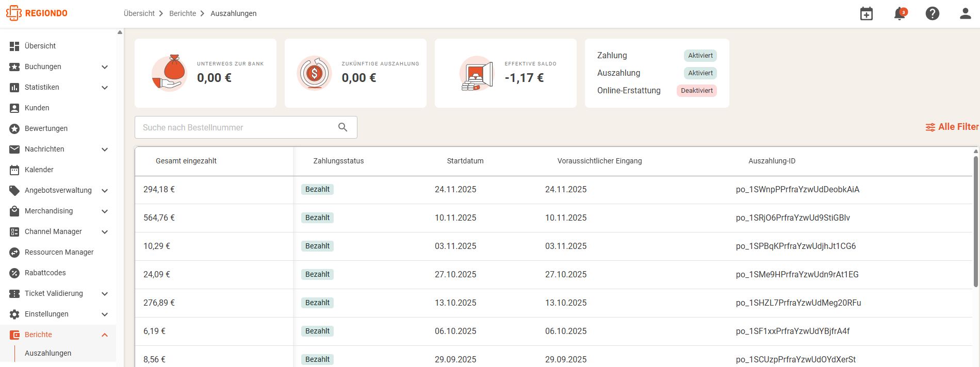
Task: Click the search magnifier icon
Action: pos(342,127)
